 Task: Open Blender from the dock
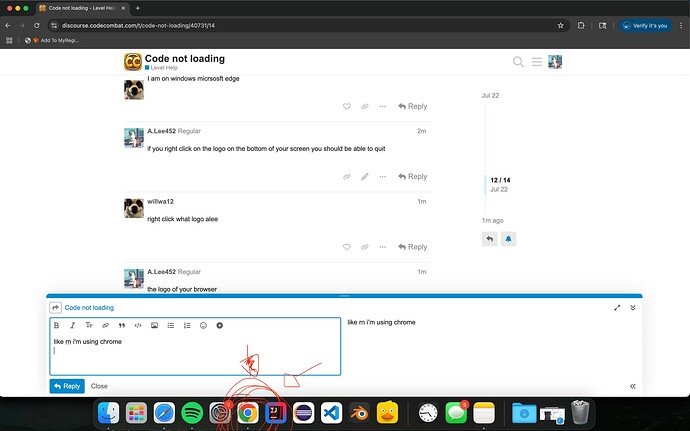click(x=360, y=413)
